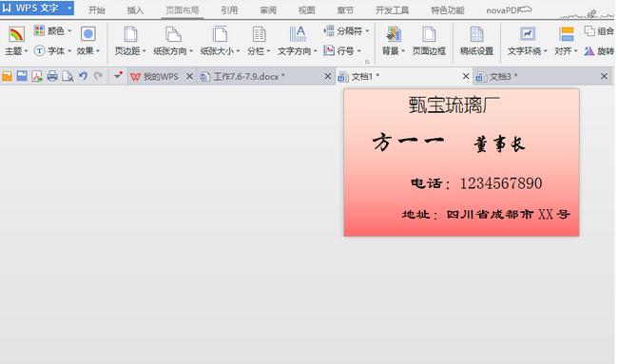This screenshot has height=364, width=618.
Task: Open print preview from quick toolbar
Action: pos(68,76)
